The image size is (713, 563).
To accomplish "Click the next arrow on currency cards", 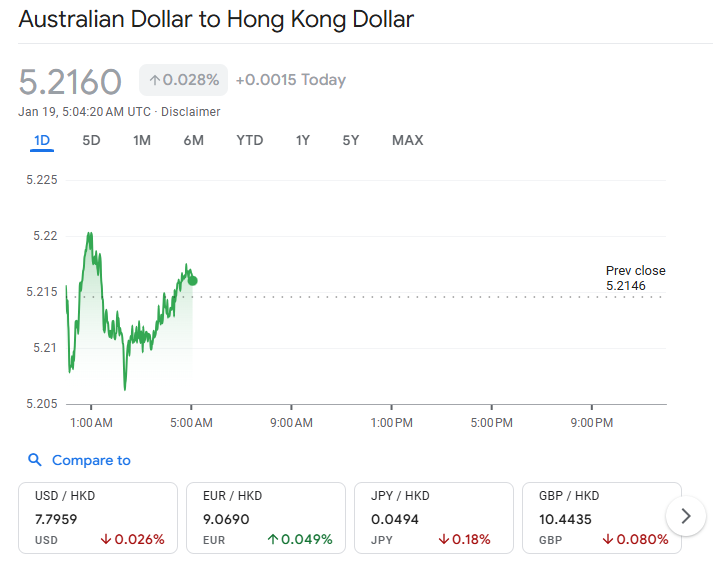I will [685, 516].
